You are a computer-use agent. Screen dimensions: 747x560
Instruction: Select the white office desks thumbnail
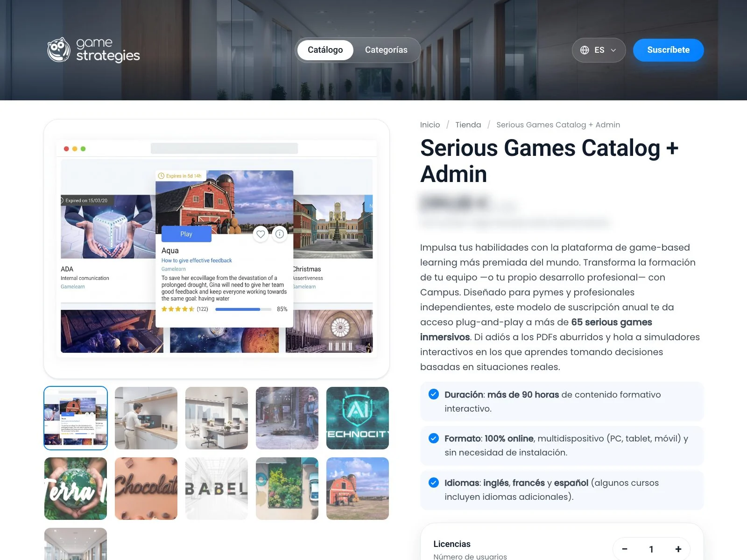[217, 418]
